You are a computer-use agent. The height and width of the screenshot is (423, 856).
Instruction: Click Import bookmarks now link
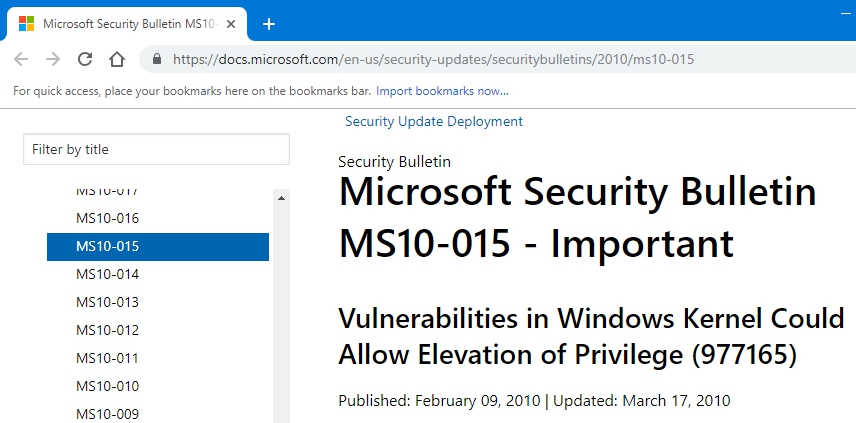tap(442, 91)
